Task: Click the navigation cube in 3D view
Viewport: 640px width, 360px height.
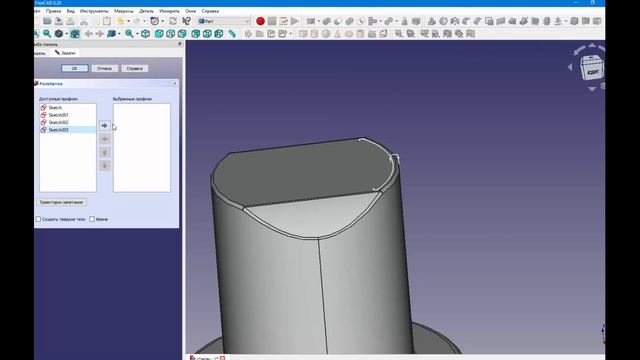Action: (591, 68)
